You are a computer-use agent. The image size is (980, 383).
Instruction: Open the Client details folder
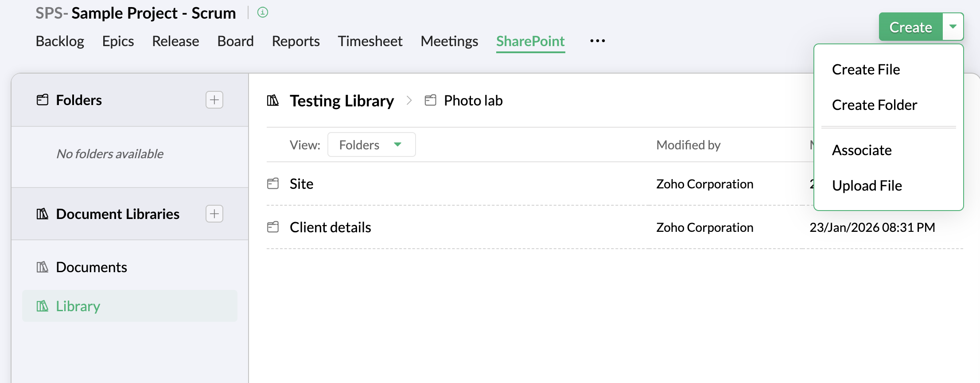click(330, 227)
